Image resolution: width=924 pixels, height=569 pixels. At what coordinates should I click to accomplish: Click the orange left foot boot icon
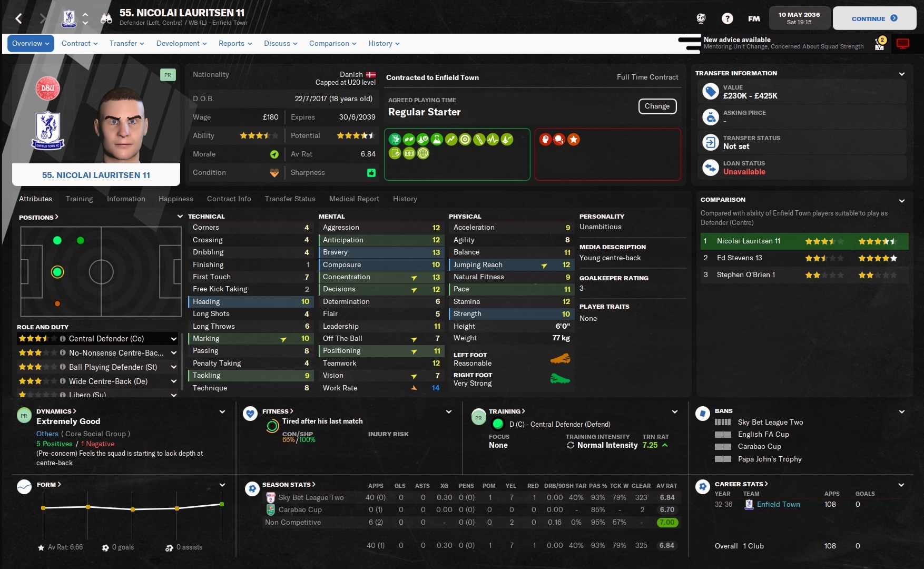click(x=560, y=359)
